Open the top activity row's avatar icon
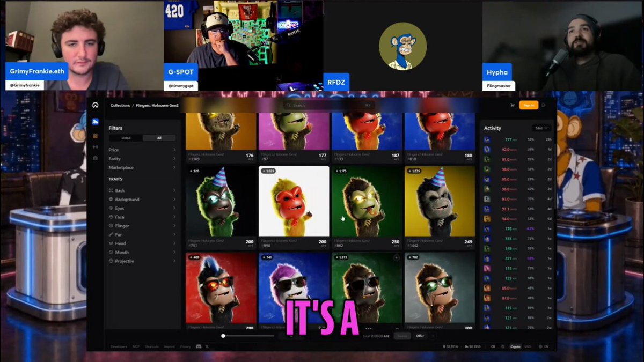The image size is (644, 362). pyautogui.click(x=487, y=139)
